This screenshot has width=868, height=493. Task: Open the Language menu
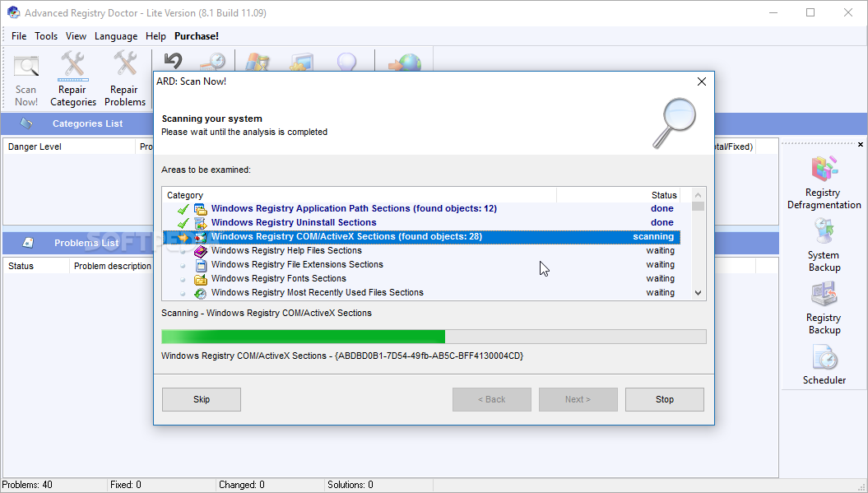point(116,36)
